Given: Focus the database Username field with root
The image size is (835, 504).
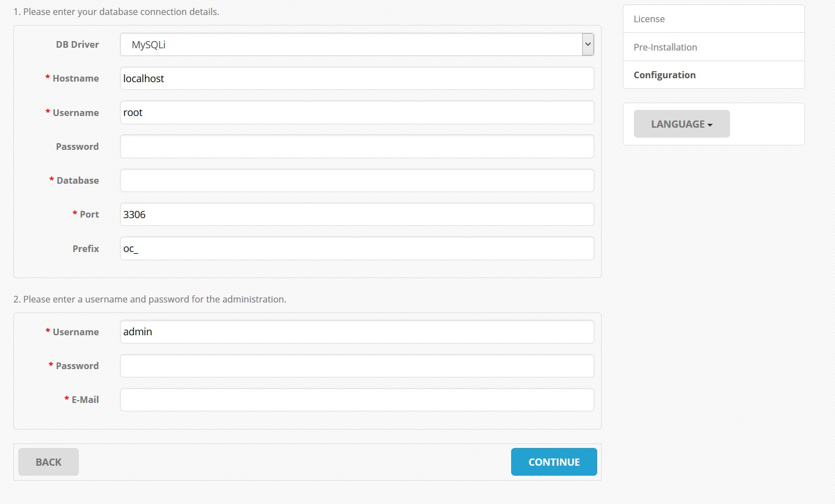Looking at the screenshot, I should [x=357, y=113].
